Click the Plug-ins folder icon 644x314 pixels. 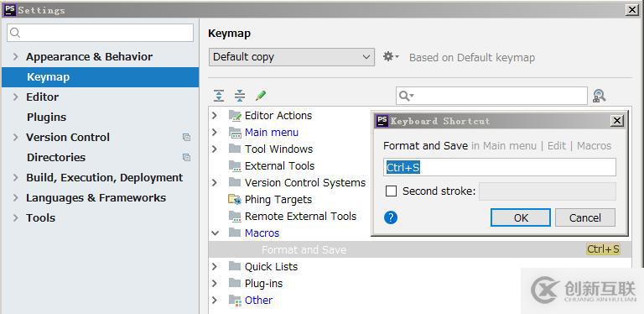click(235, 283)
